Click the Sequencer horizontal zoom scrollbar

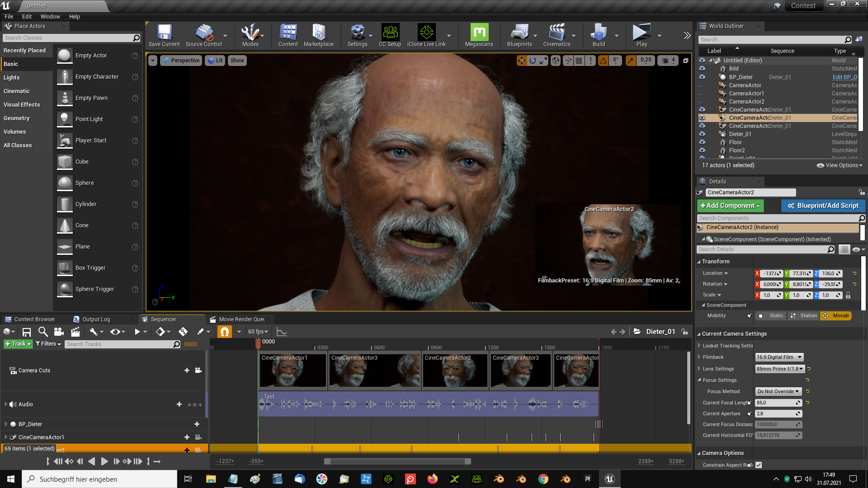point(397,461)
